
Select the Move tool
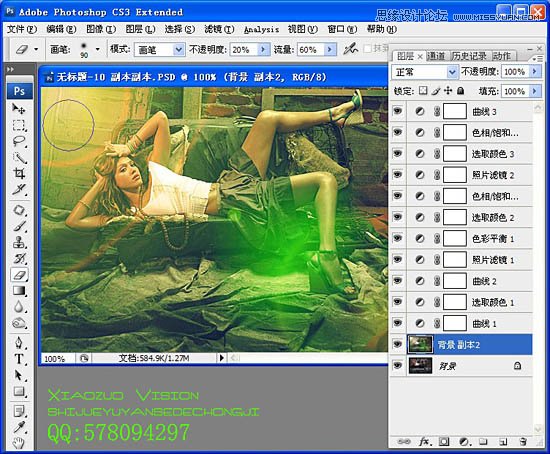click(18, 109)
